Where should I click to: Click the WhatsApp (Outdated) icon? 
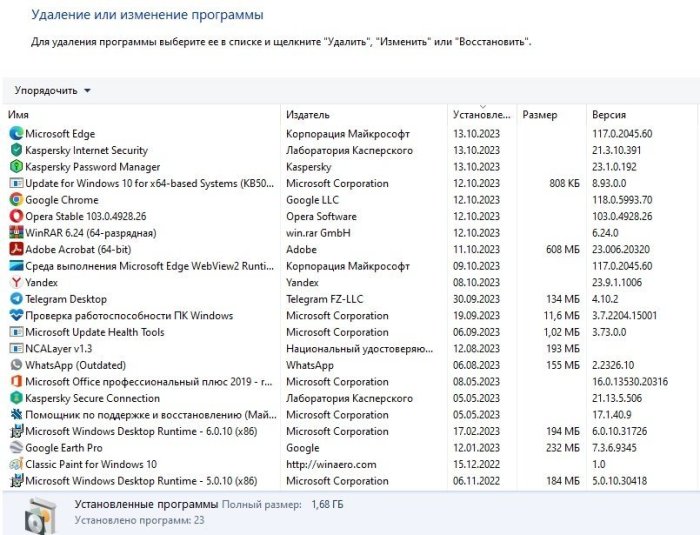[x=16, y=365]
